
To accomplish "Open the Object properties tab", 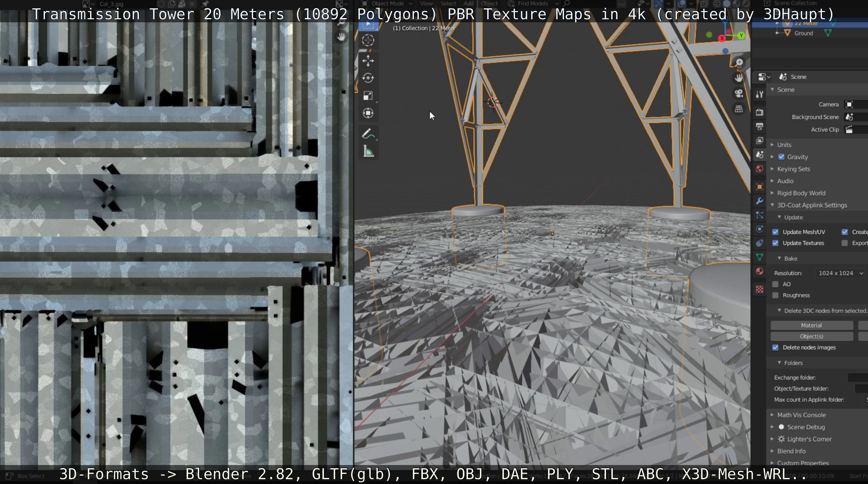I will click(760, 187).
